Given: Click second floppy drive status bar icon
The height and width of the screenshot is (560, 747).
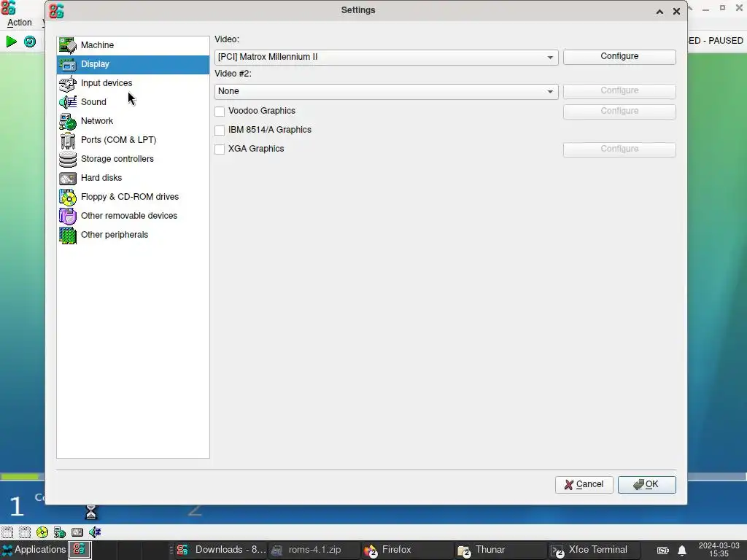Looking at the screenshot, I should tap(25, 532).
